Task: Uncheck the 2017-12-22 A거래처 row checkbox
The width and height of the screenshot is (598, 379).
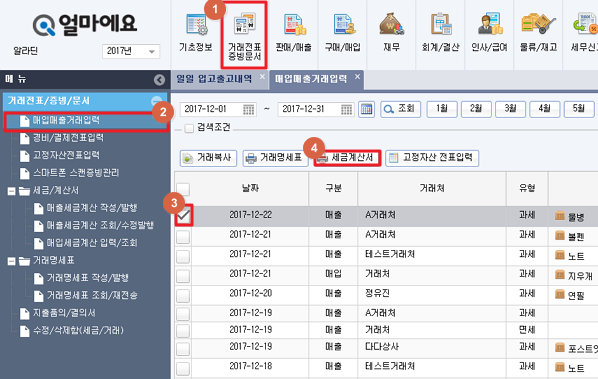Action: point(183,216)
